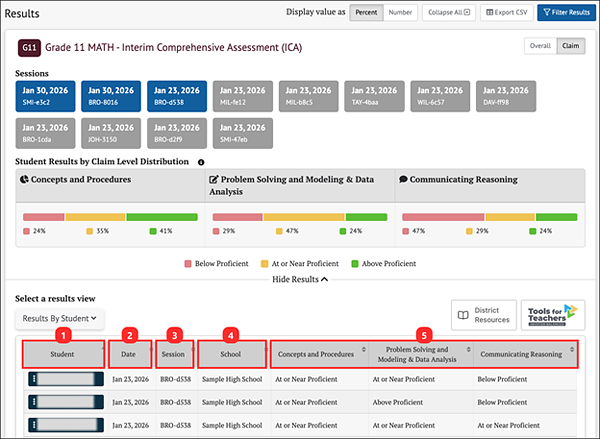Click green Above Proficient bar in Problem Solving
The image size is (600, 439).
[366, 217]
